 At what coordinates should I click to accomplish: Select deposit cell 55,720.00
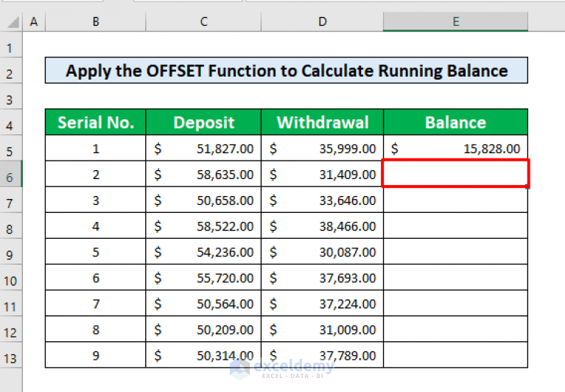203,278
